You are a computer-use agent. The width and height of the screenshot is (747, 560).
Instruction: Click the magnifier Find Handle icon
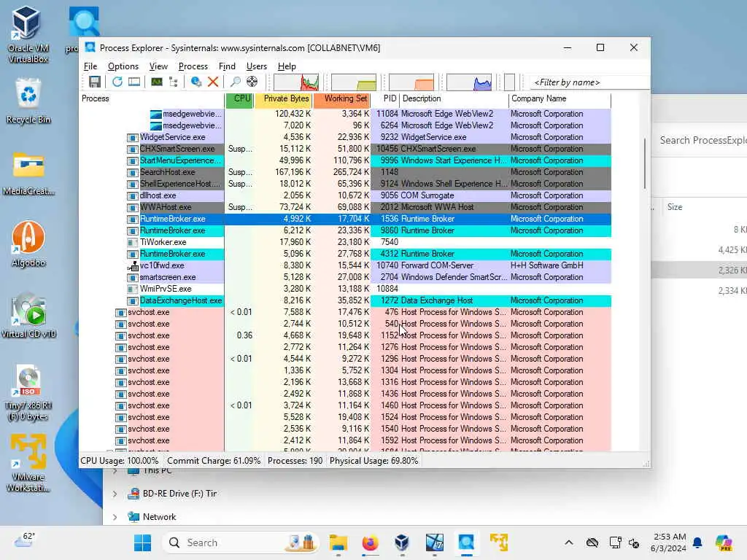click(x=235, y=82)
